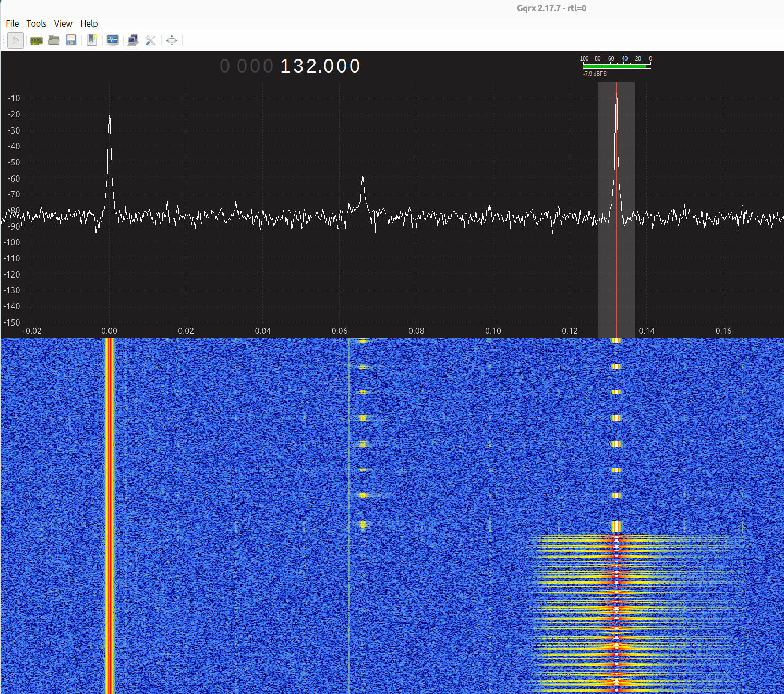Image resolution: width=784 pixels, height=694 pixels.
Task: Open the bookmarks icon in the toolbar
Action: pyautogui.click(x=92, y=40)
